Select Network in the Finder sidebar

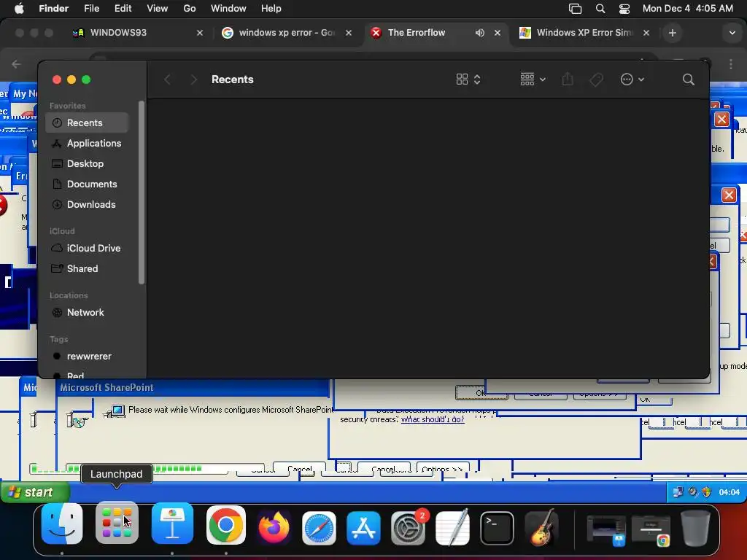[x=88, y=313]
